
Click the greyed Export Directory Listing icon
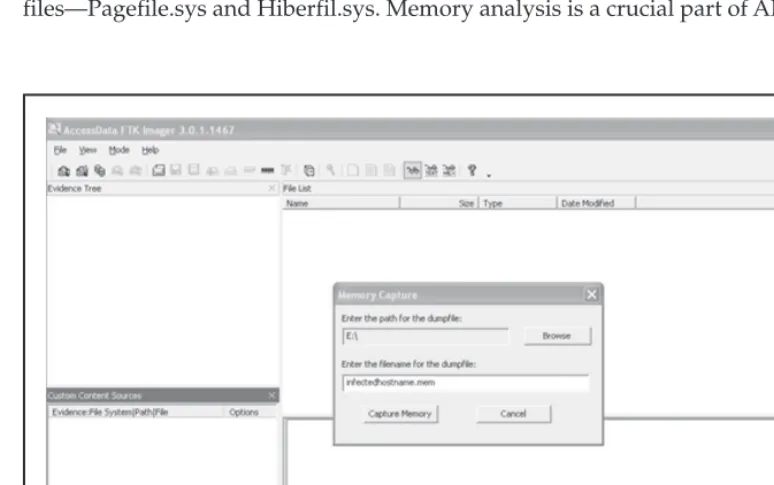coord(389,171)
